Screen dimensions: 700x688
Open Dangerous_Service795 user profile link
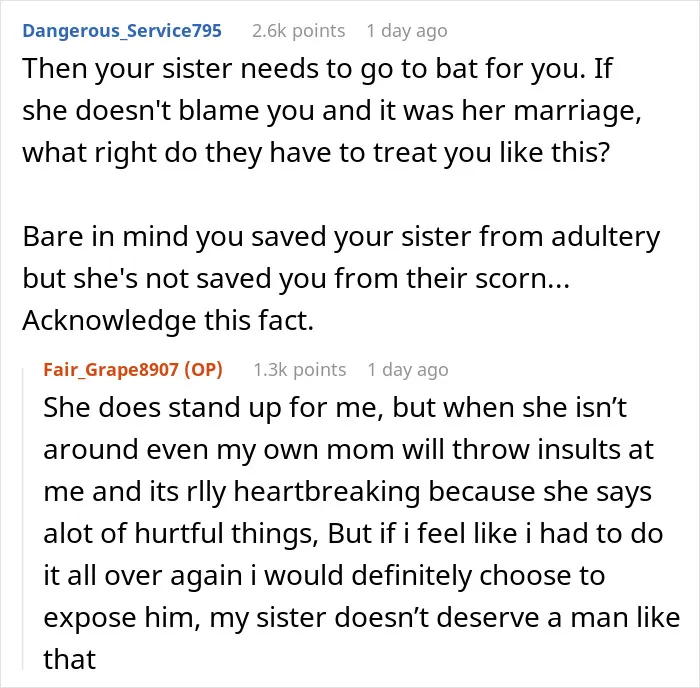122,31
